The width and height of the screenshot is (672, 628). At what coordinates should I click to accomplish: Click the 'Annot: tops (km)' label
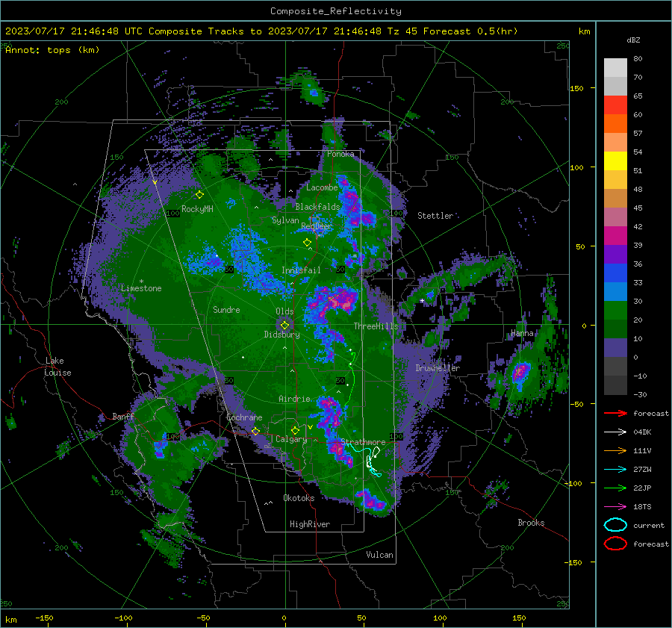pyautogui.click(x=52, y=50)
